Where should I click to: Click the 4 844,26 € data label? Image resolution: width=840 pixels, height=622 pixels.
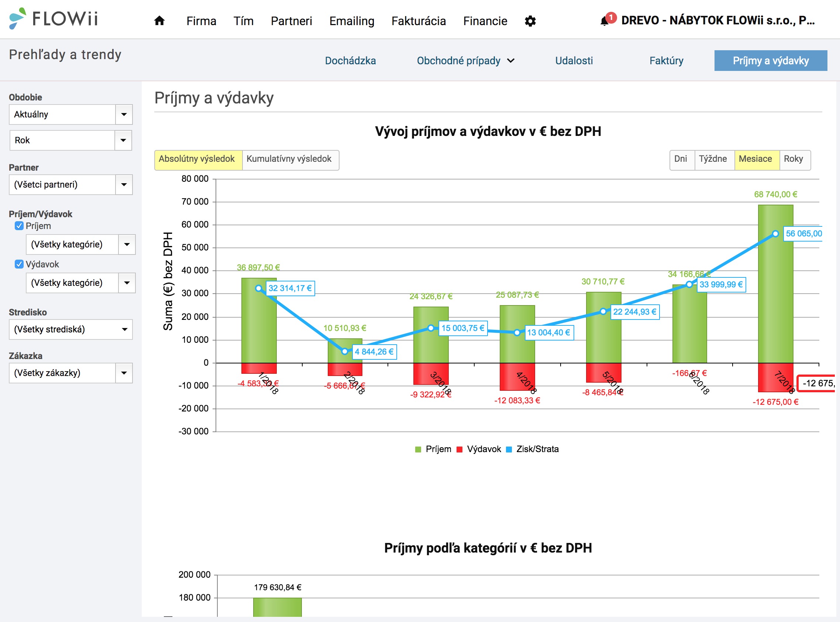[x=374, y=352]
